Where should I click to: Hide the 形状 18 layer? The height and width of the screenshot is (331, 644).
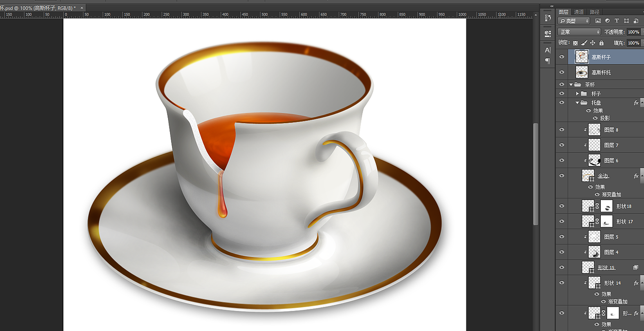coord(562,206)
